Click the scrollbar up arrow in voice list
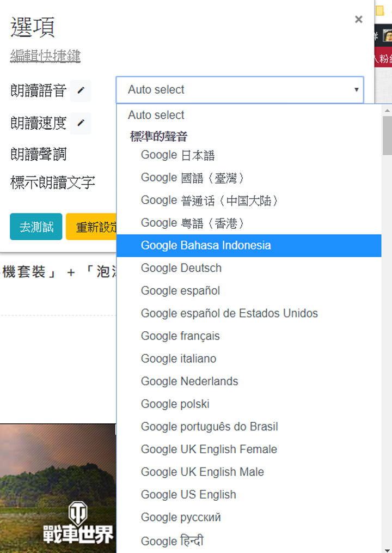This screenshot has width=392, height=553. tap(387, 111)
